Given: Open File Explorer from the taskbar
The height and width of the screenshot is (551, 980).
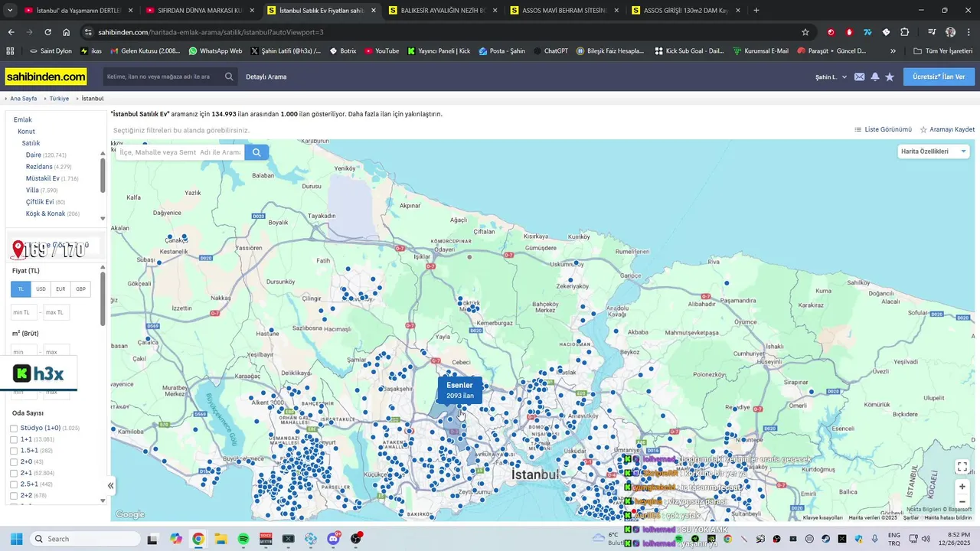Looking at the screenshot, I should coord(220,539).
